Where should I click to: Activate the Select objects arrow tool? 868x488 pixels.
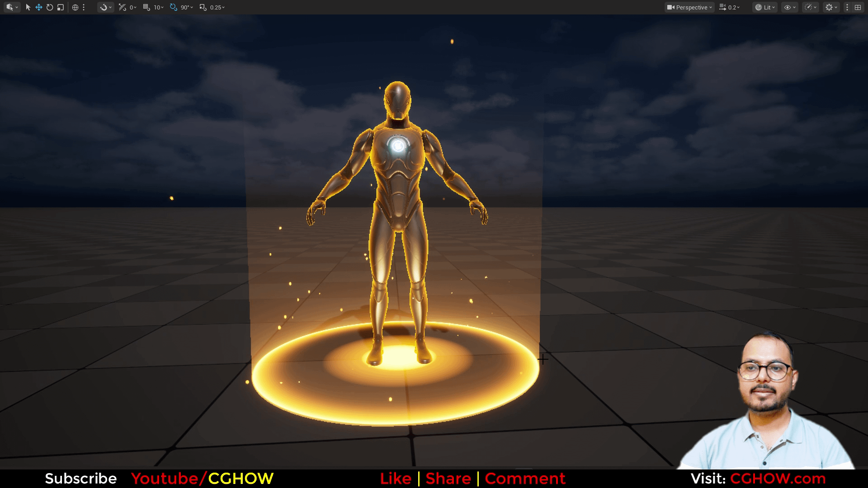pyautogui.click(x=28, y=7)
